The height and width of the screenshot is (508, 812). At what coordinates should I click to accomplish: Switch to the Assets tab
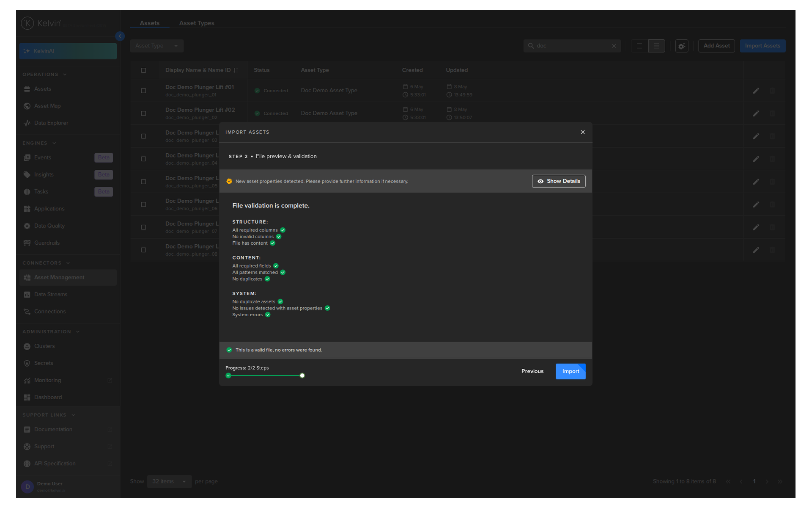(150, 23)
